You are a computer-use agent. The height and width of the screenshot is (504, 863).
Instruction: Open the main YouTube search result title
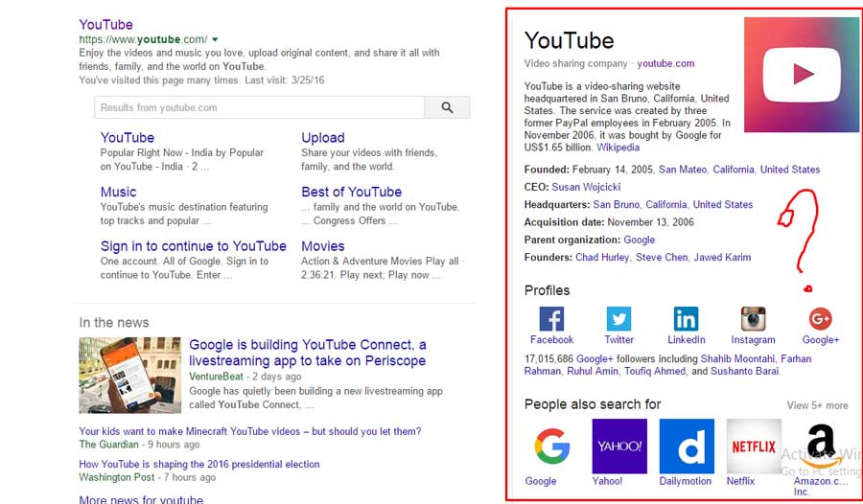click(x=105, y=25)
